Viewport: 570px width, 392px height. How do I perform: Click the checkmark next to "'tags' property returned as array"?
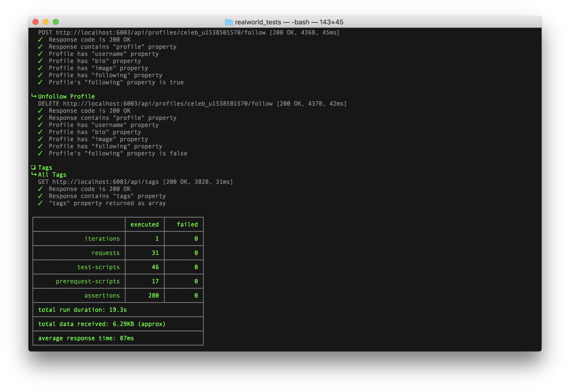(x=41, y=203)
